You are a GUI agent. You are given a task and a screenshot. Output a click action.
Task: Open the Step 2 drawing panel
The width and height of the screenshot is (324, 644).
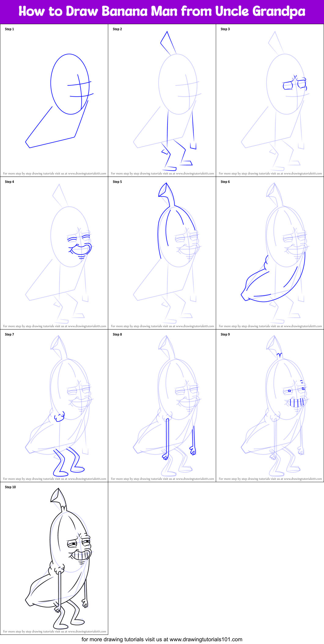tap(162, 100)
